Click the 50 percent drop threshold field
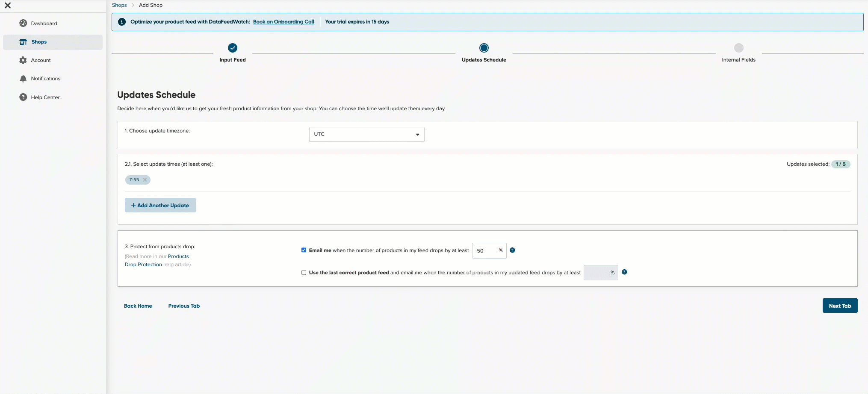 pos(489,250)
